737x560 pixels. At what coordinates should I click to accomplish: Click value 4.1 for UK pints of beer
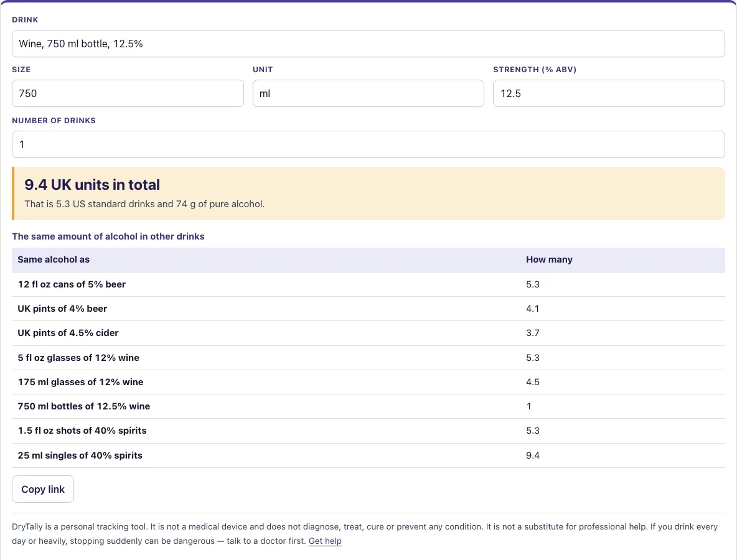tap(533, 309)
